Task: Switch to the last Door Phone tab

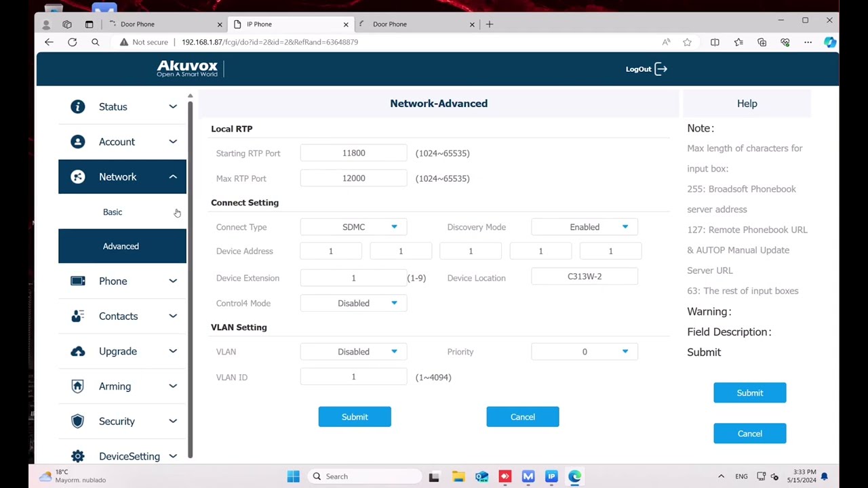Action: point(418,24)
